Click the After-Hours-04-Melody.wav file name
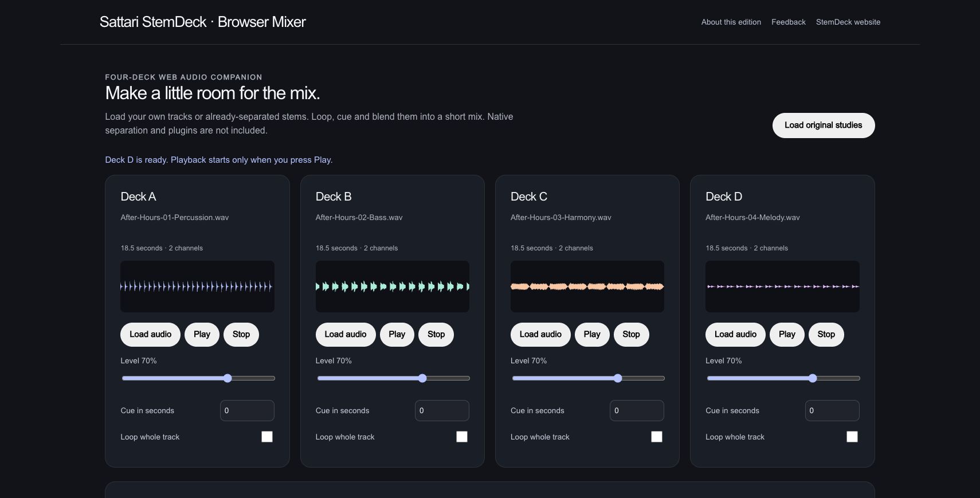This screenshot has width=980, height=498. pyautogui.click(x=752, y=217)
